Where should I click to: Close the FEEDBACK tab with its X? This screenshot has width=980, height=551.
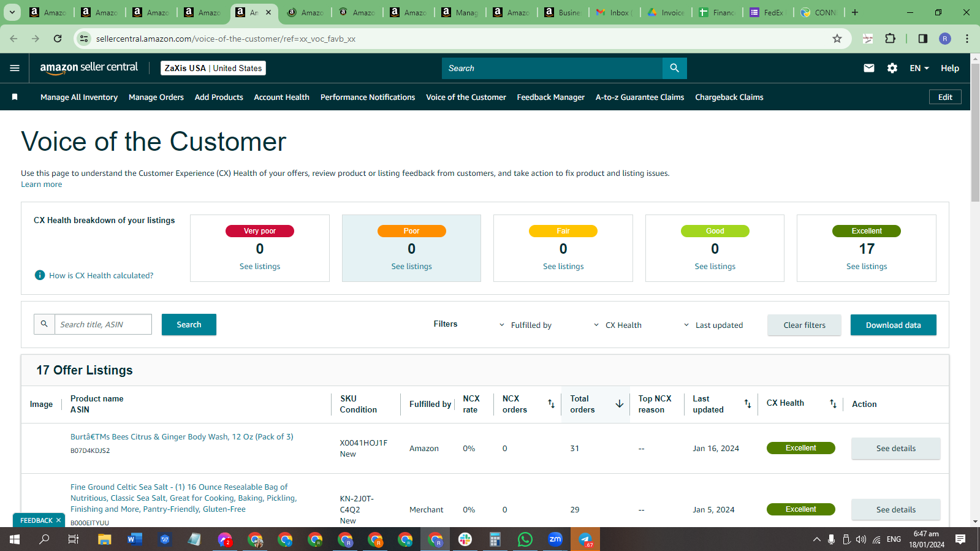point(59,520)
